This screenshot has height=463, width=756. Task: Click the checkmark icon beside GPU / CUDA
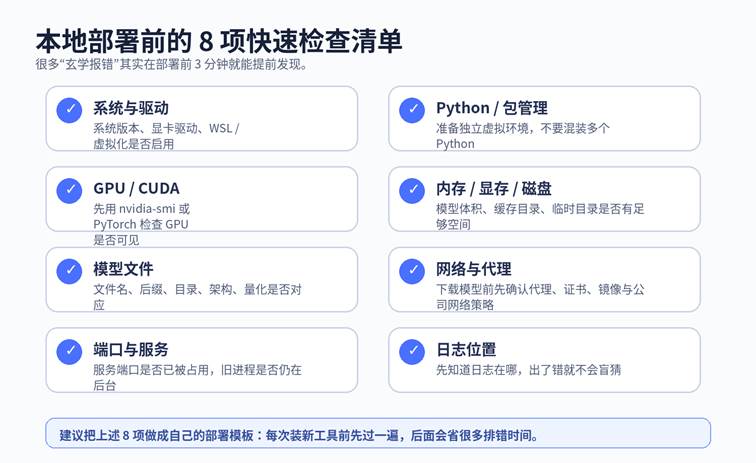69,190
